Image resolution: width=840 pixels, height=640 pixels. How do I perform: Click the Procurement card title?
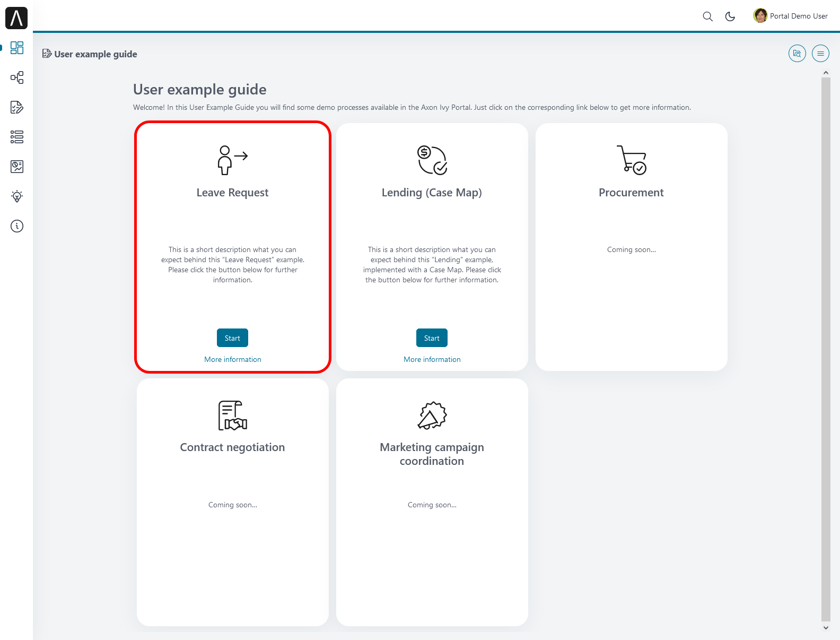631,193
